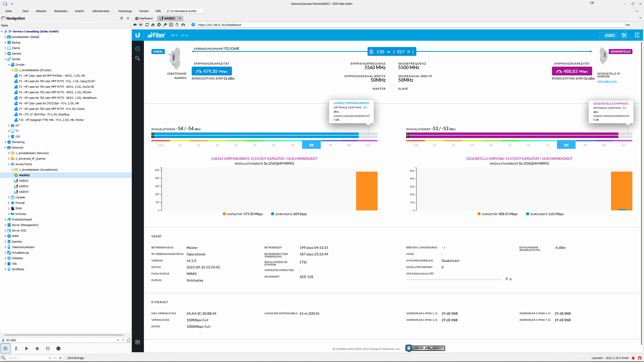Click the key autofill credentials icon
Viewport: 644px width, 362px height.
coord(165,25)
